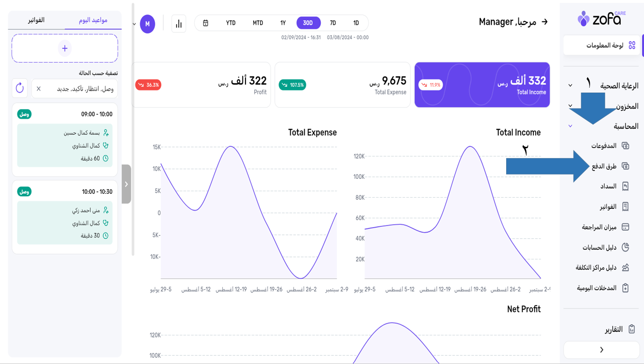
Task: Collapse the المحاسبة accounting section
Action: [570, 126]
